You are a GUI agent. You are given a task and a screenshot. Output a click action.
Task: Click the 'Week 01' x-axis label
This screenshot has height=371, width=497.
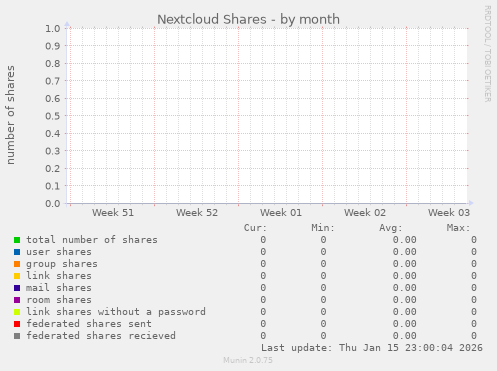pos(281,213)
